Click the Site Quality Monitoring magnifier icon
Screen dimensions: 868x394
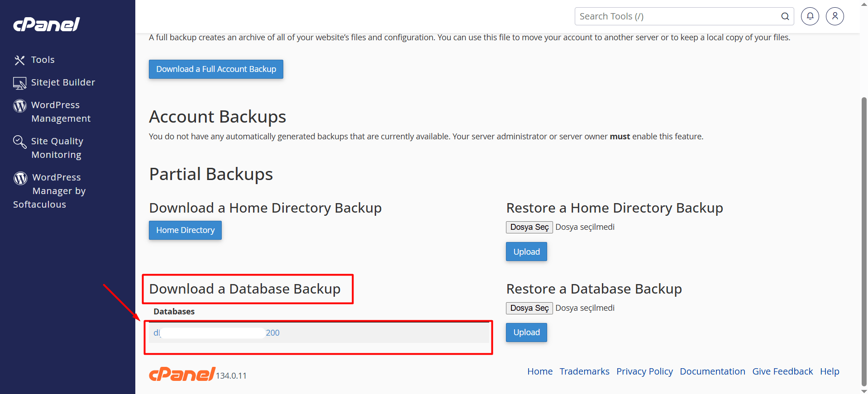pyautogui.click(x=19, y=142)
